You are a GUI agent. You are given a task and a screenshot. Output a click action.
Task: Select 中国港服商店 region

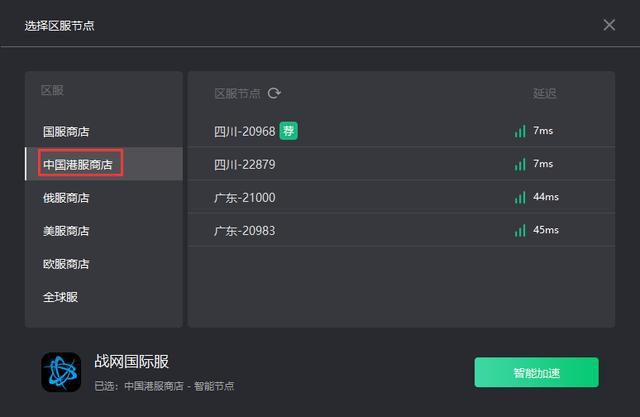[x=80, y=164]
